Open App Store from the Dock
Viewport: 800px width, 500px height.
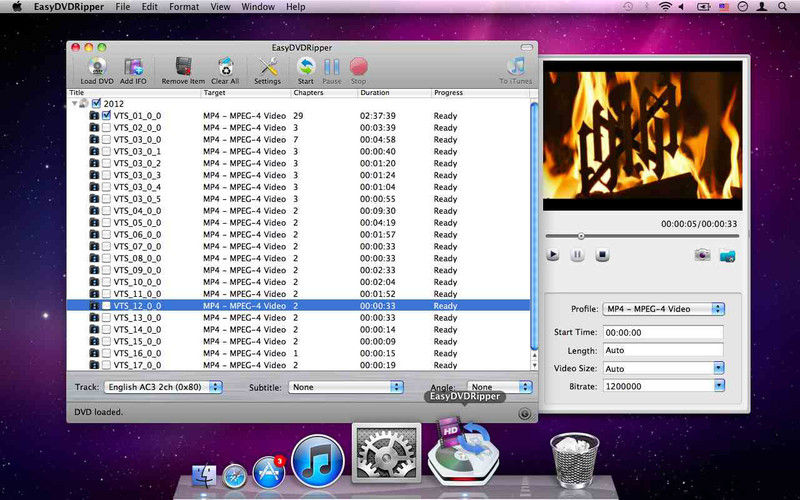click(269, 472)
